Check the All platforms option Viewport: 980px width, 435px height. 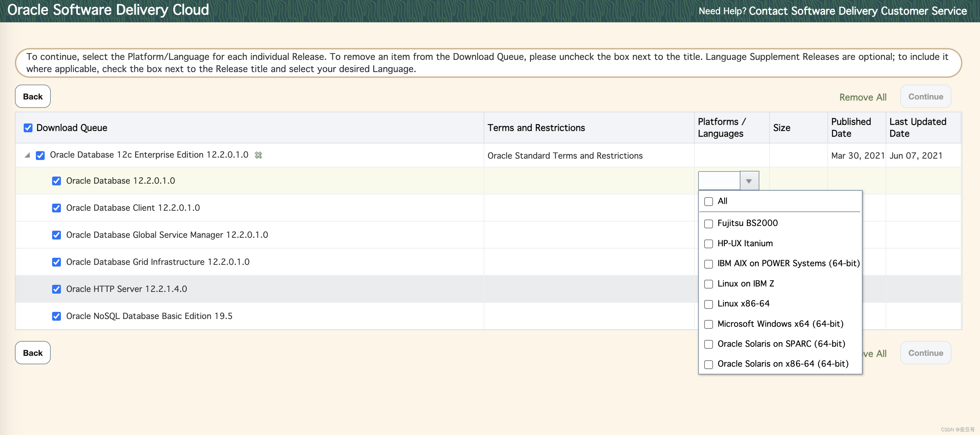click(x=708, y=202)
